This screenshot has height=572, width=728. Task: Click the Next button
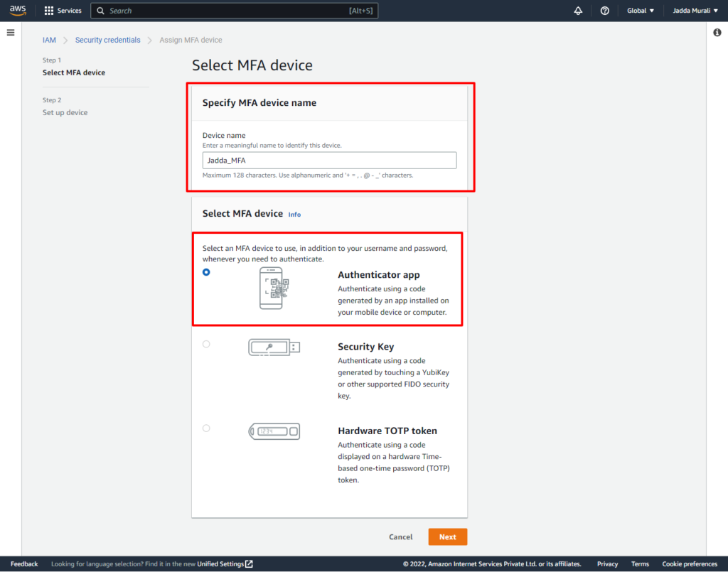coord(448,536)
